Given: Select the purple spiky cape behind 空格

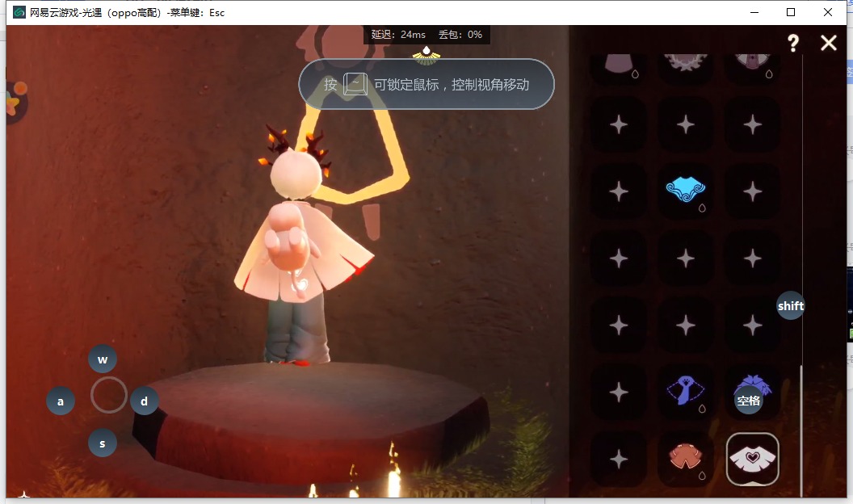Looking at the screenshot, I should pos(752,392).
